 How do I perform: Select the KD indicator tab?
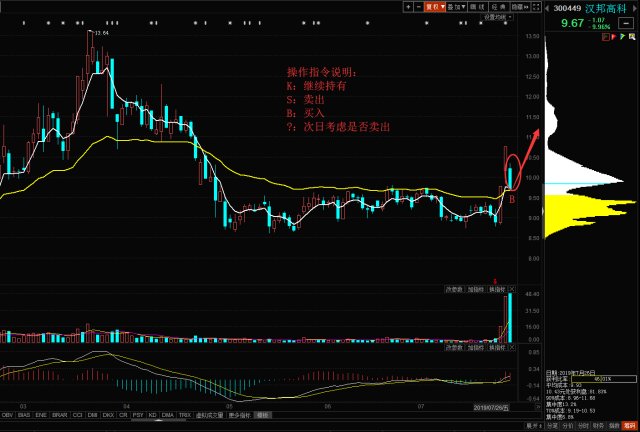point(153,415)
